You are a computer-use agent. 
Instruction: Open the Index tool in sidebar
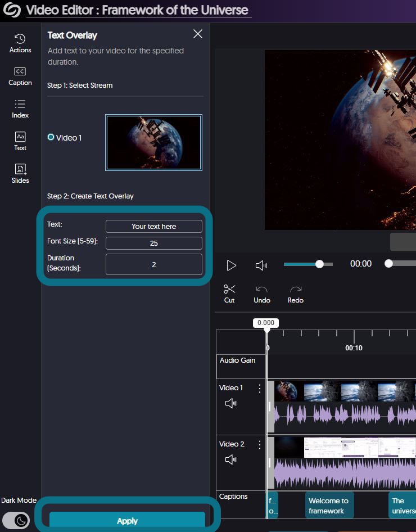tap(20, 109)
